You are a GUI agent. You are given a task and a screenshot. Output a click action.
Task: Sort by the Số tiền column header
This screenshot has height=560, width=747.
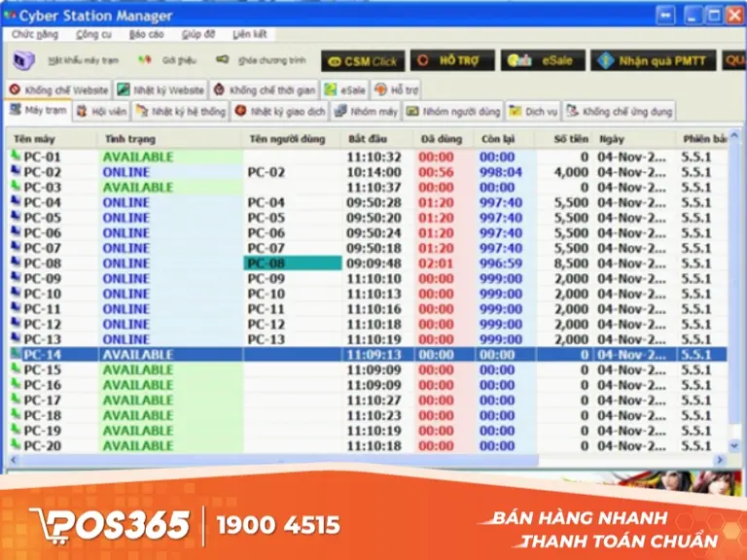tap(563, 139)
